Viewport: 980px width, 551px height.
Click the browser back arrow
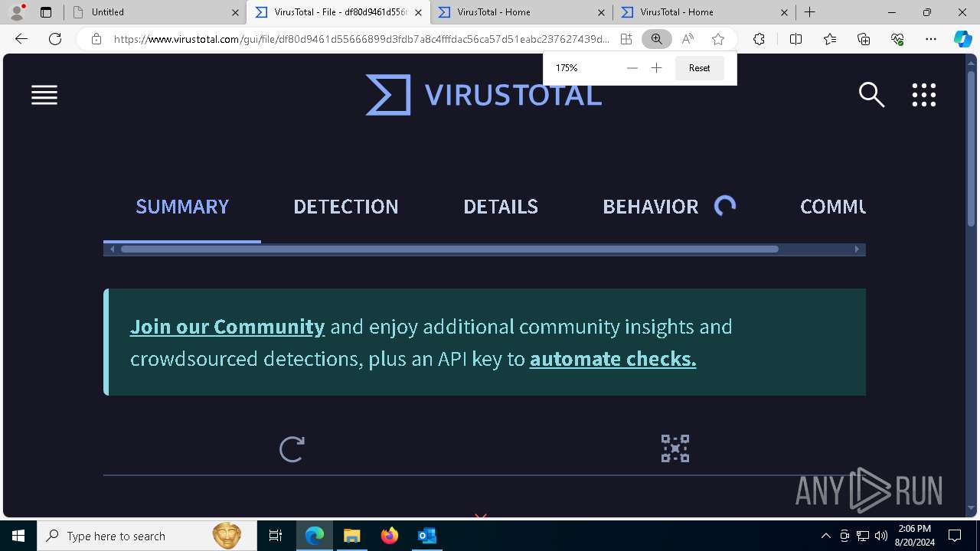(21, 39)
